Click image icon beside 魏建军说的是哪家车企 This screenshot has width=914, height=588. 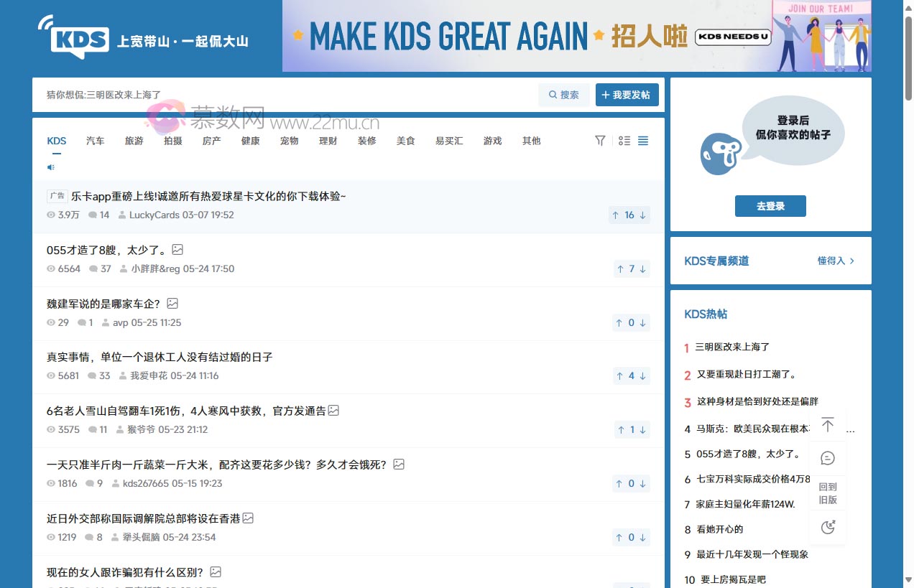click(x=172, y=304)
